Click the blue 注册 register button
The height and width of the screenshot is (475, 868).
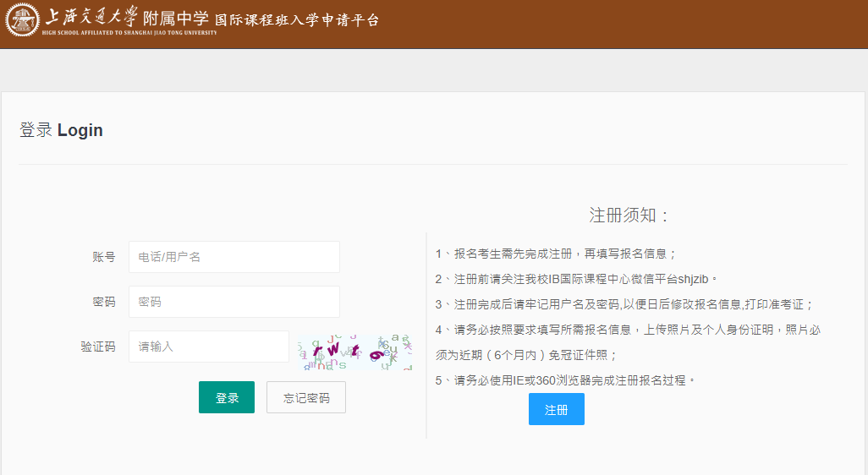[556, 410]
